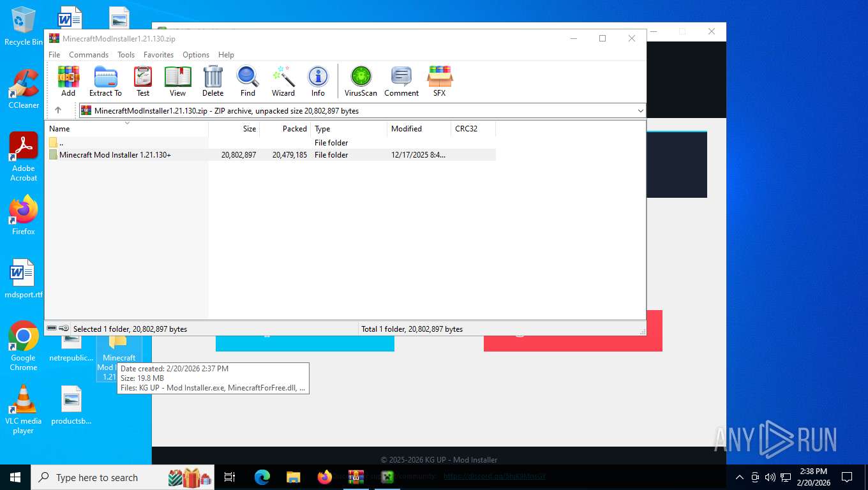Viewport: 868px width, 490px height.
Task: Click the network tray icon
Action: (x=786, y=477)
